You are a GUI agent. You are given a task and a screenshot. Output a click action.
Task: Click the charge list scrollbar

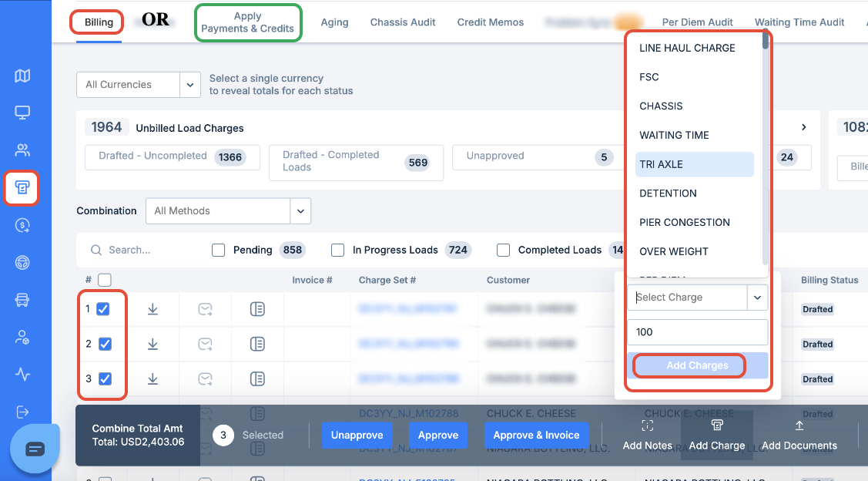click(766, 42)
